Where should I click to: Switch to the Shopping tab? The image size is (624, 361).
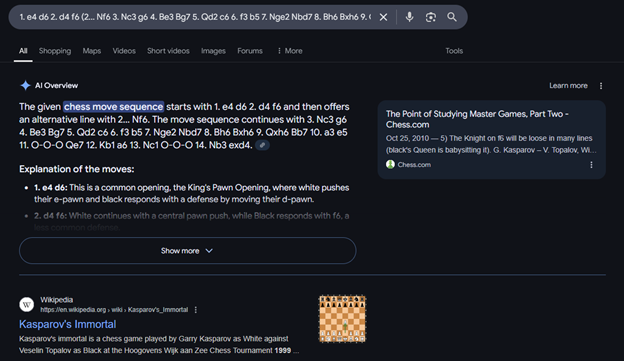point(55,51)
